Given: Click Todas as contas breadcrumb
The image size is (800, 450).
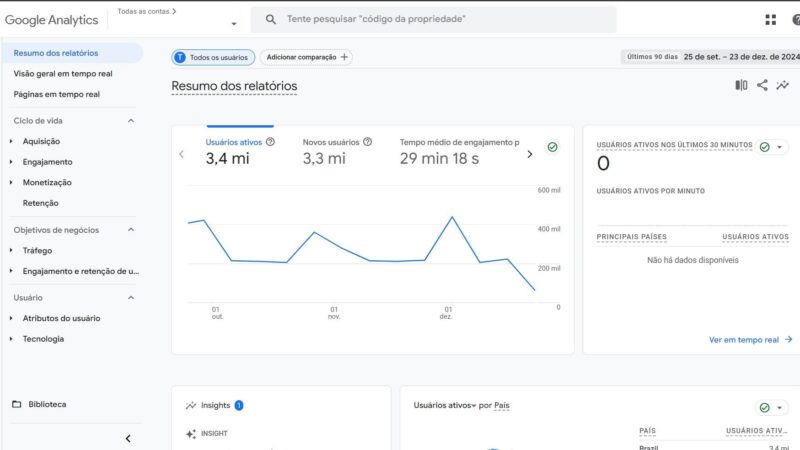Looking at the screenshot, I should pos(143,11).
